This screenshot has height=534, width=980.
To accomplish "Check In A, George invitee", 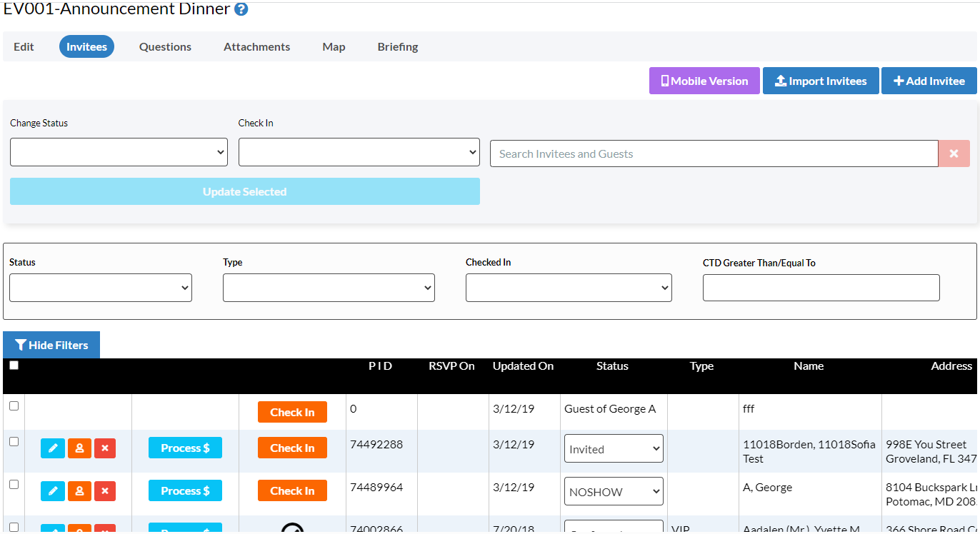I will pyautogui.click(x=292, y=490).
